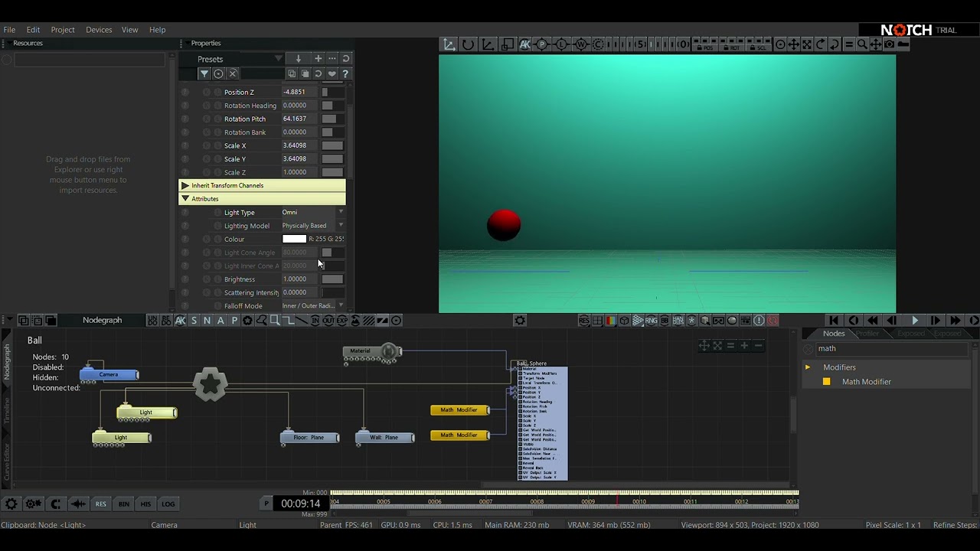Click the download arrow preset button
The image size is (980, 551).
tap(299, 59)
